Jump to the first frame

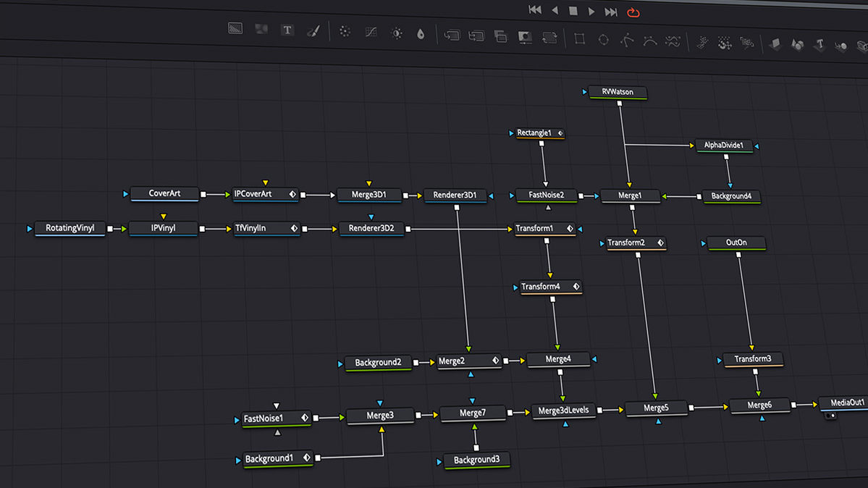tap(535, 10)
